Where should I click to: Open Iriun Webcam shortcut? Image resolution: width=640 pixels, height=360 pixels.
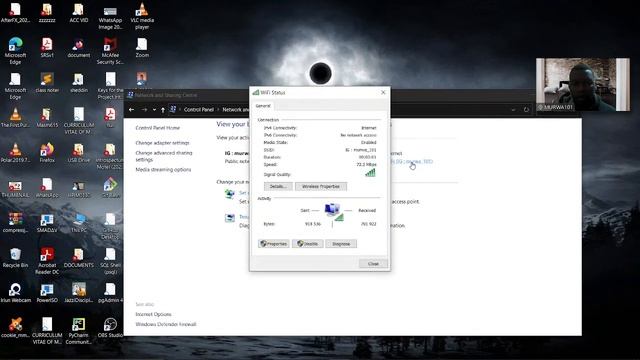click(15, 293)
